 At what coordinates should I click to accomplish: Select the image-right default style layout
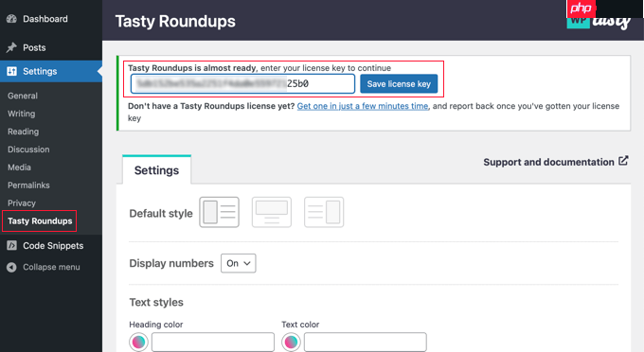pos(324,212)
